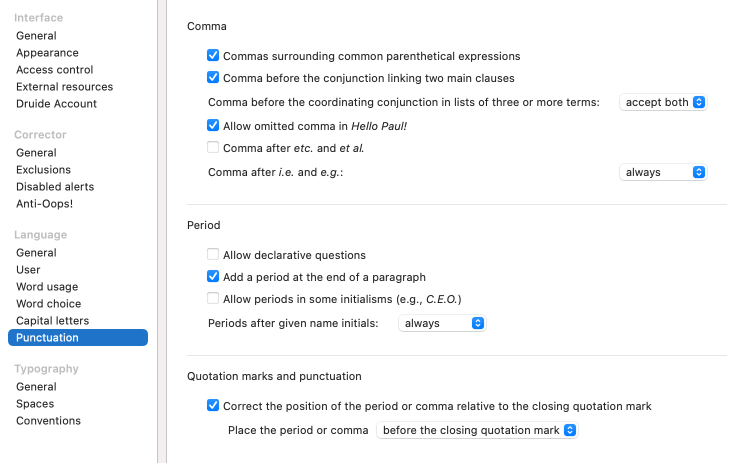Screen dimensions: 729x463
Task: Select Appearance in the Interface section
Action: [47, 53]
